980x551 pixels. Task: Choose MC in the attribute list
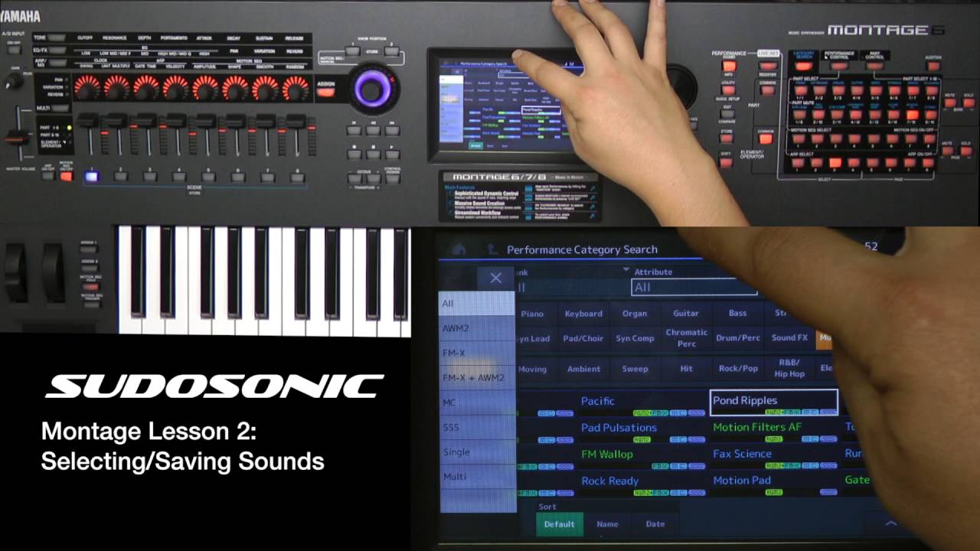tap(477, 403)
